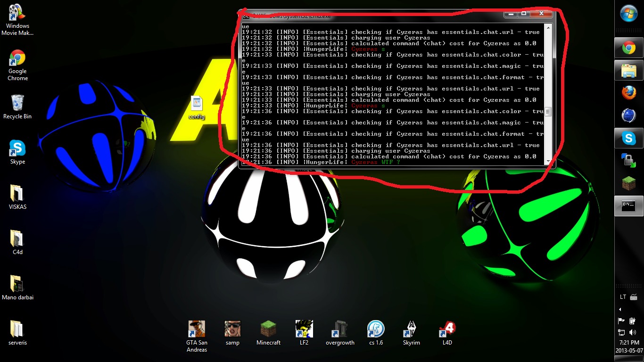Open the Skyrim shortcut icon
This screenshot has height=362, width=644.
[x=411, y=329]
